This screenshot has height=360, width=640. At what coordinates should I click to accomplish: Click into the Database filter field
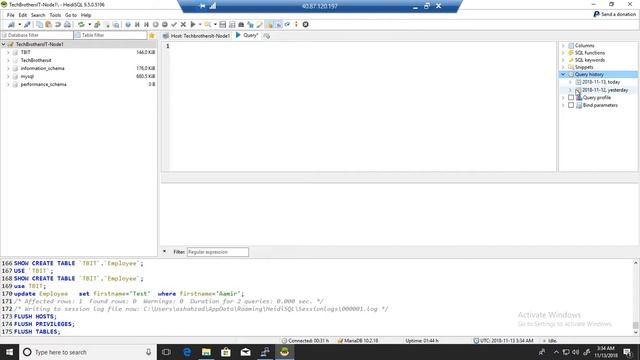[x=37, y=36]
